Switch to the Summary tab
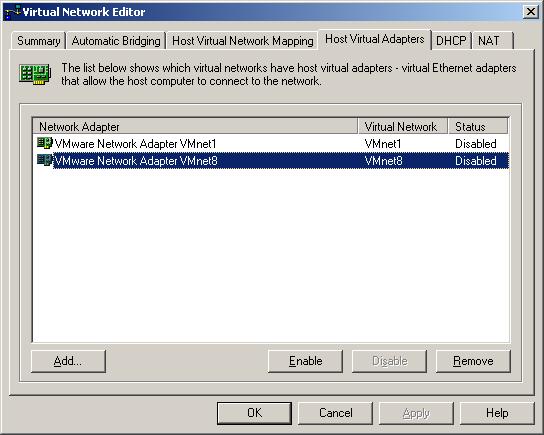The height and width of the screenshot is (435, 544). coord(39,41)
